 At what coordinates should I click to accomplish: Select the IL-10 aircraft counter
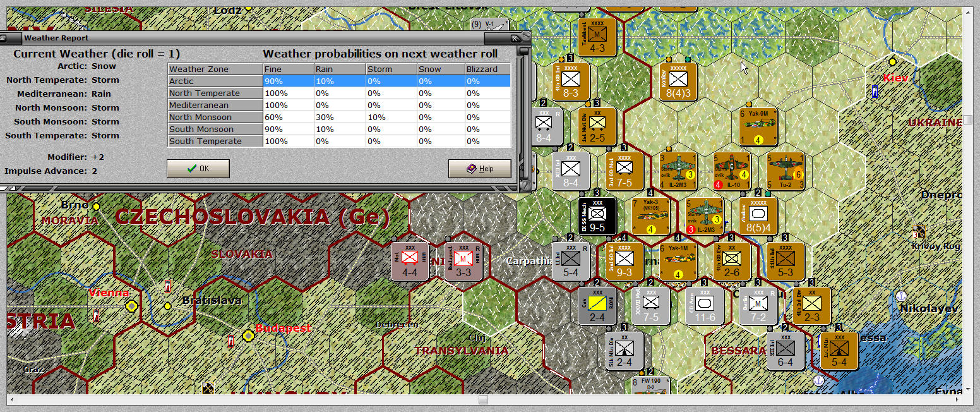732,171
